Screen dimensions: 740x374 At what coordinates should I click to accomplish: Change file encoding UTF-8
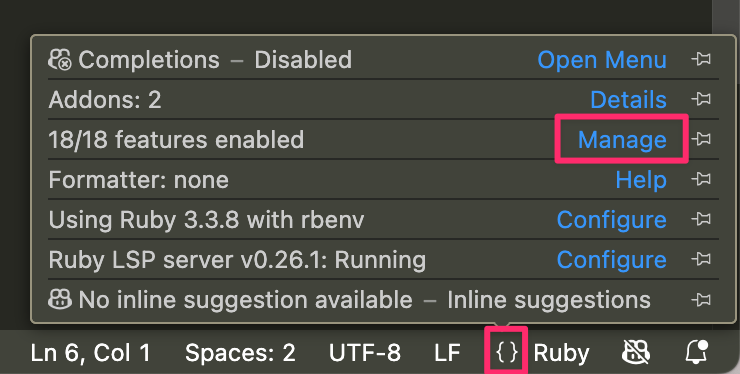point(365,353)
